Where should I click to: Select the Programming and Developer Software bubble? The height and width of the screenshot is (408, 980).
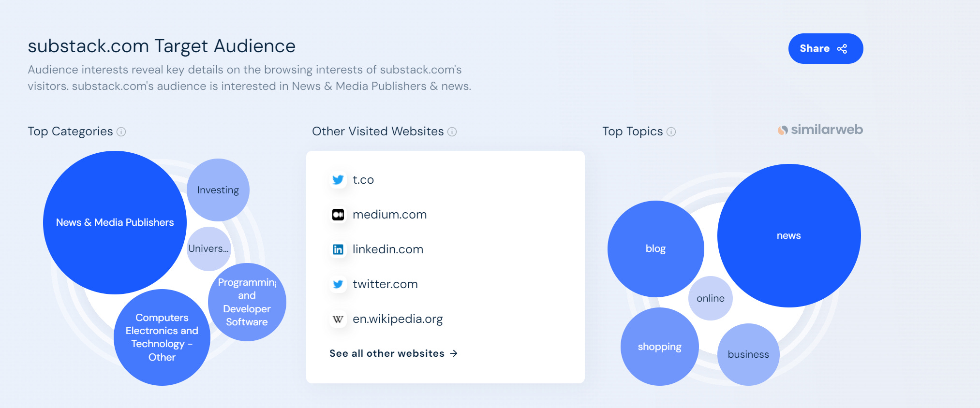247,302
